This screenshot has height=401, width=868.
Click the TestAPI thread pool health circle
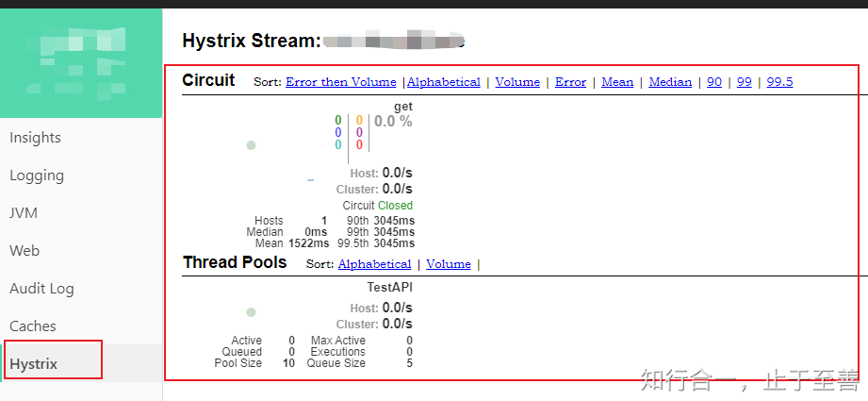click(x=251, y=312)
